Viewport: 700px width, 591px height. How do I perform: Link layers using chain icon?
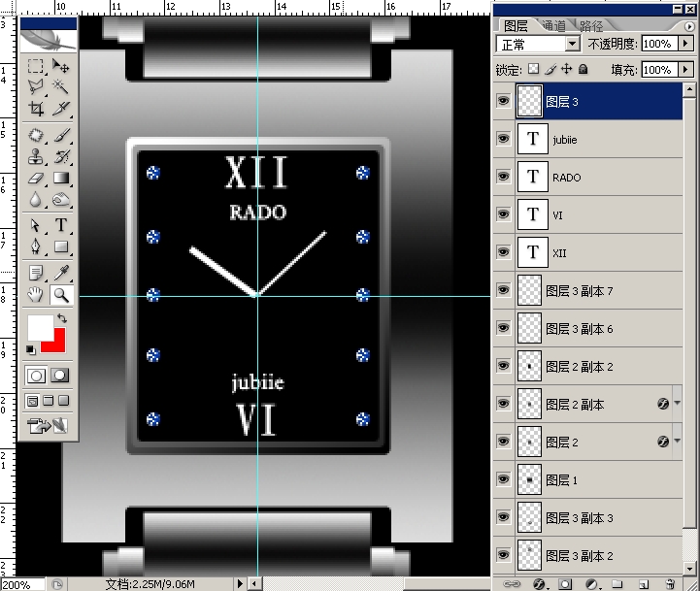click(512, 584)
